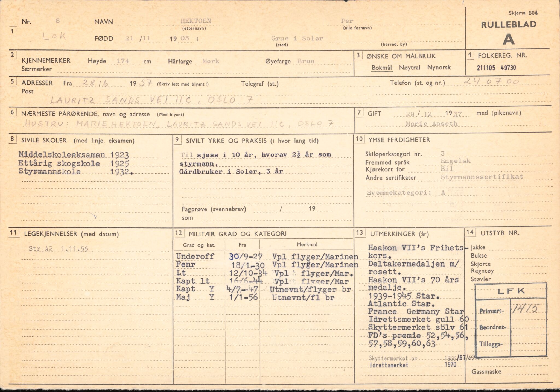Viewport: 560px width, 392px height.
Task: Click the handwritten number 1415
Action: pos(525,309)
